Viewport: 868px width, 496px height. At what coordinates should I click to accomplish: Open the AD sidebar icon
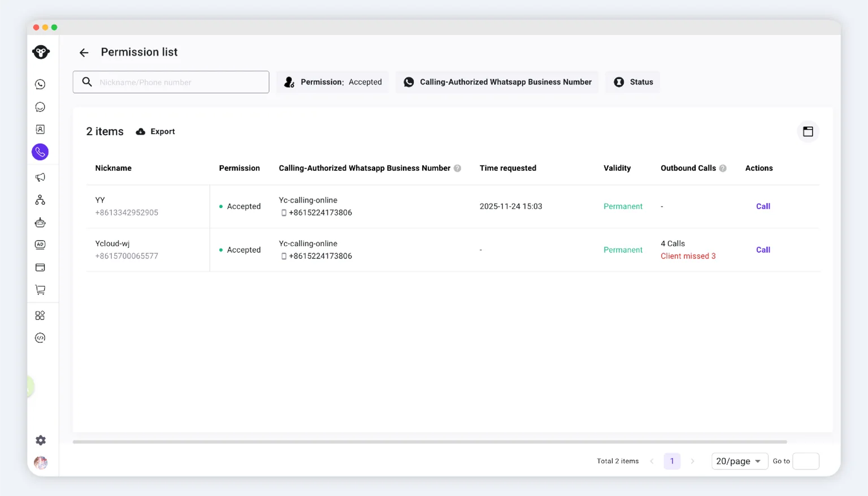[x=40, y=245]
